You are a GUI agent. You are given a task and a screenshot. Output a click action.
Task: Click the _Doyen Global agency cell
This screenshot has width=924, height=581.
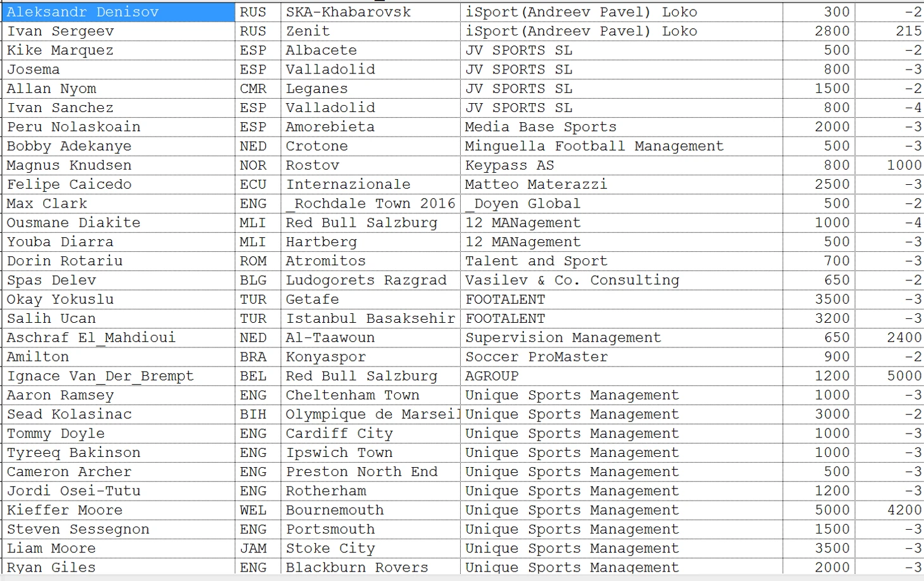click(x=621, y=203)
